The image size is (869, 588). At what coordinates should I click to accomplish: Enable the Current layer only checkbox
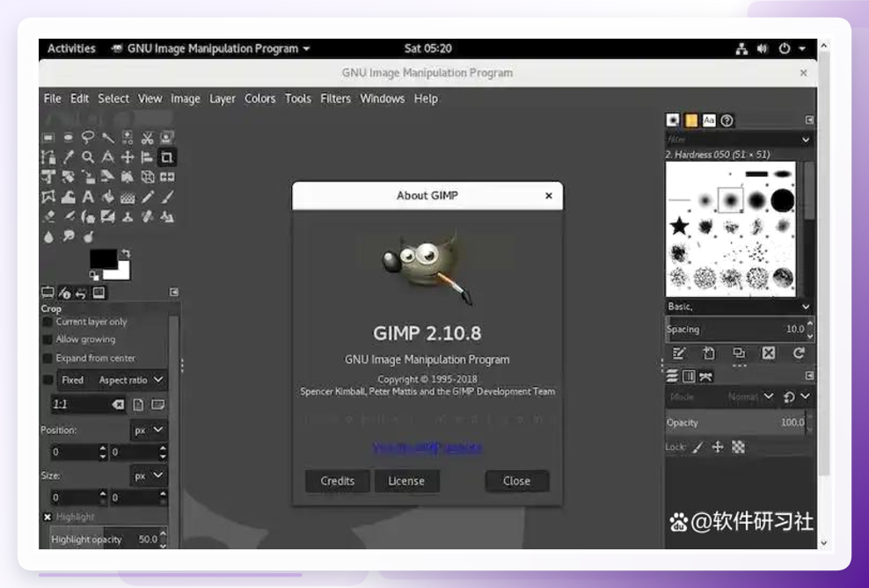(47, 322)
